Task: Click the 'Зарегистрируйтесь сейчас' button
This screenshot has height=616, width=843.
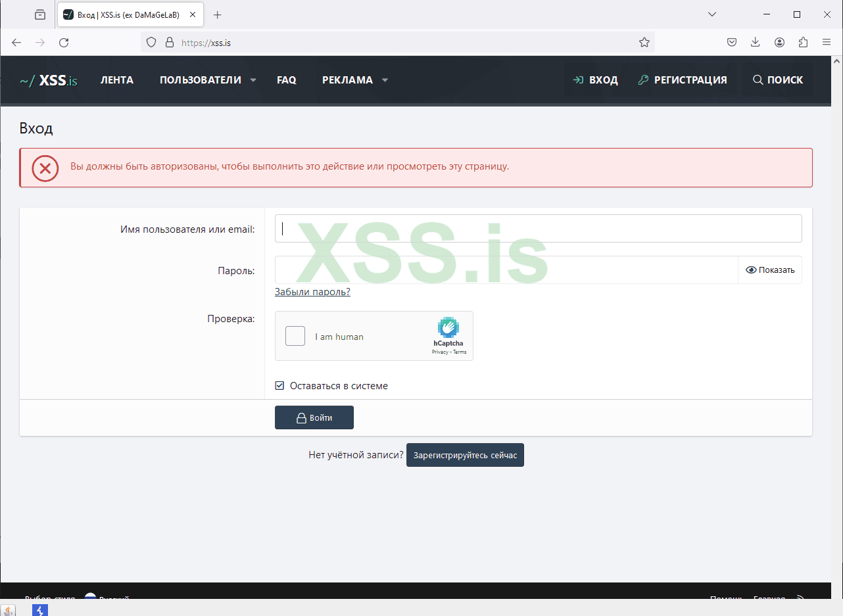Action: 465,455
